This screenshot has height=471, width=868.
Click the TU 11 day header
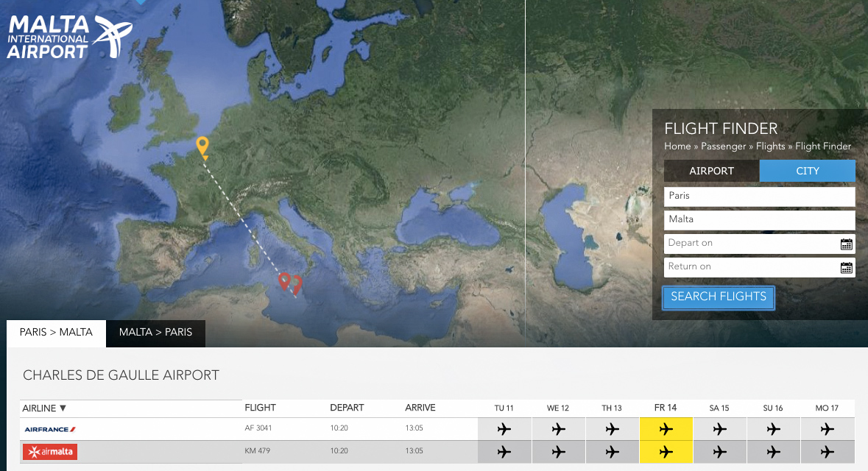click(504, 408)
